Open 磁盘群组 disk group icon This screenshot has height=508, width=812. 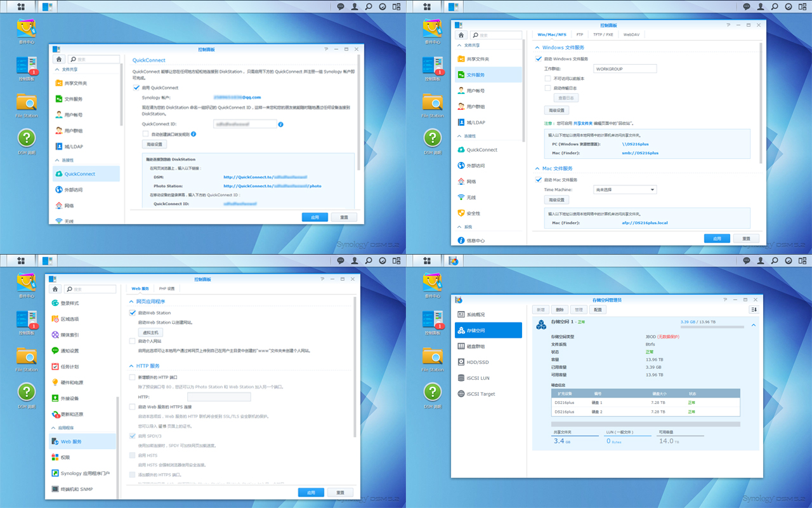[461, 346]
